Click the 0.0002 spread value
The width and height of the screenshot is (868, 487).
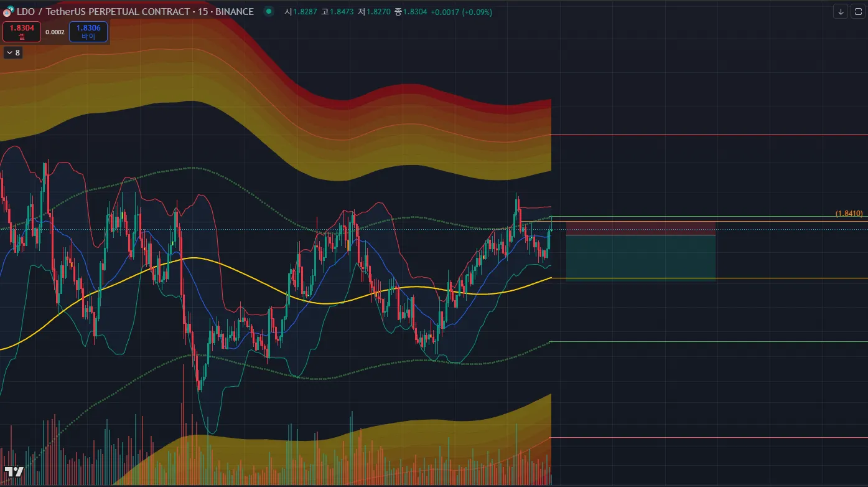click(55, 32)
